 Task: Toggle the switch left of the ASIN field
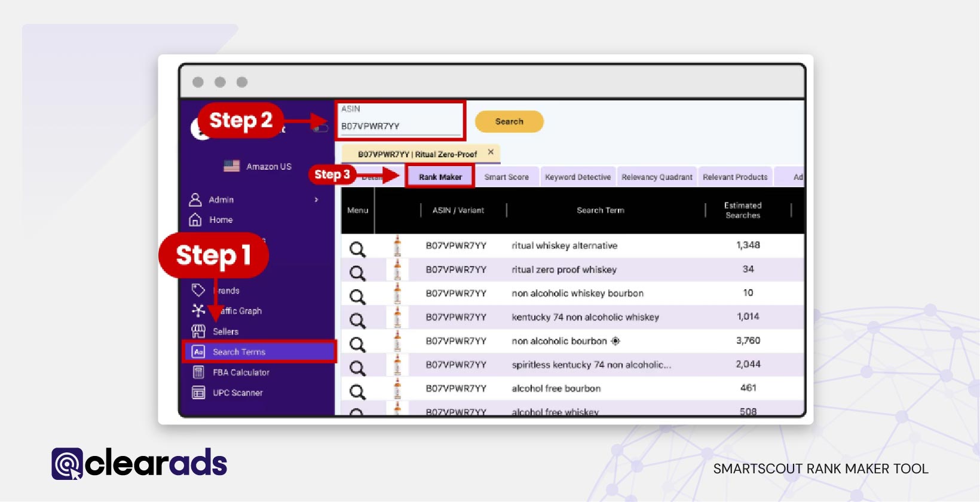[321, 128]
